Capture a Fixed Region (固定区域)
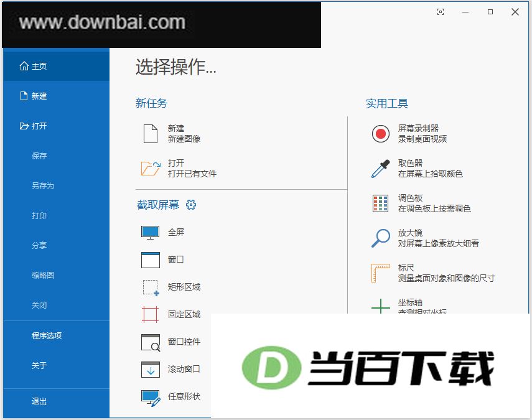Viewport: 532px width, 420px height. 170,314
